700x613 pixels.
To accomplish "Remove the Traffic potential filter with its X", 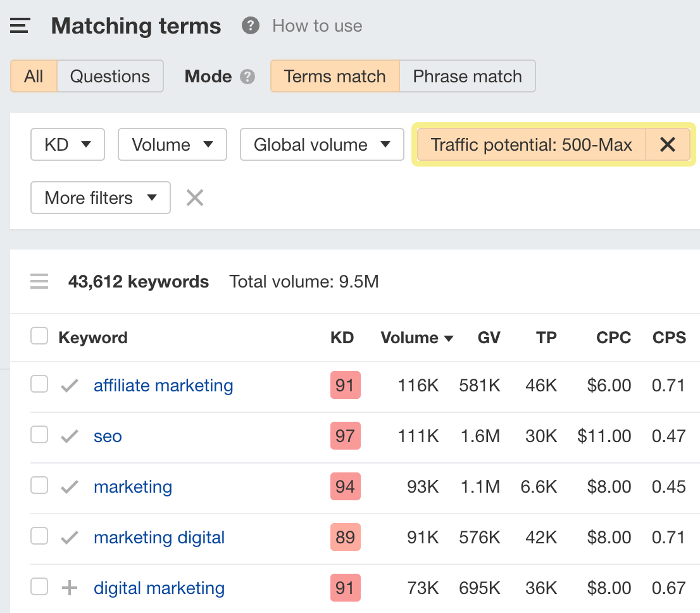I will click(x=667, y=144).
